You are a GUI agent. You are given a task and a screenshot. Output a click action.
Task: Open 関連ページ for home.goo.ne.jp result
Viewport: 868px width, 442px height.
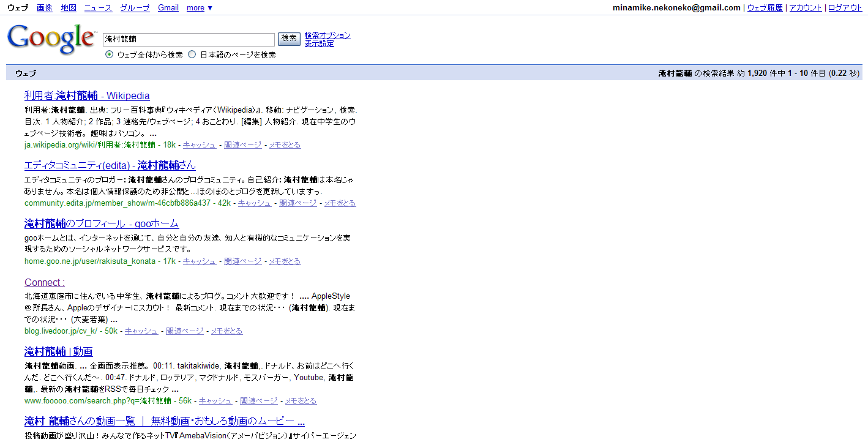pyautogui.click(x=242, y=261)
